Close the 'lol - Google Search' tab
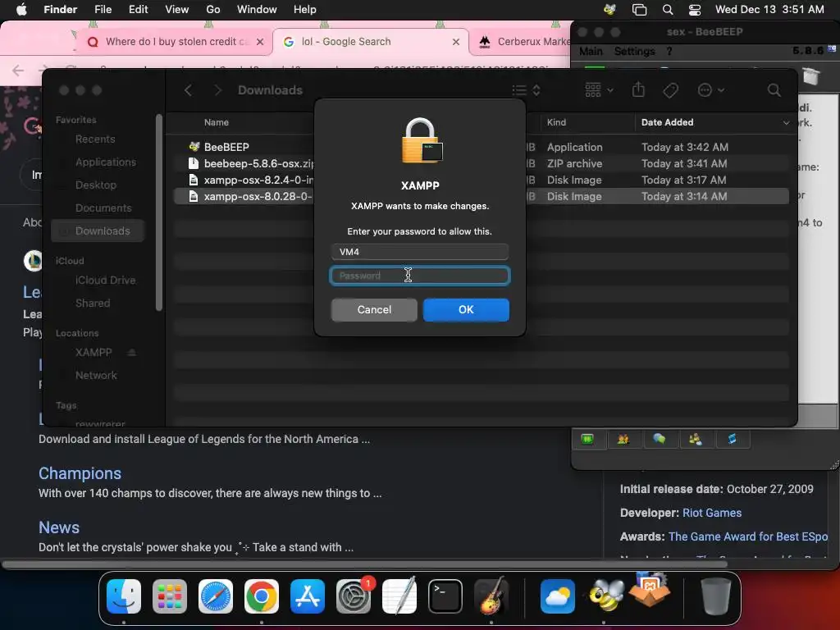840x630 pixels. [x=456, y=42]
